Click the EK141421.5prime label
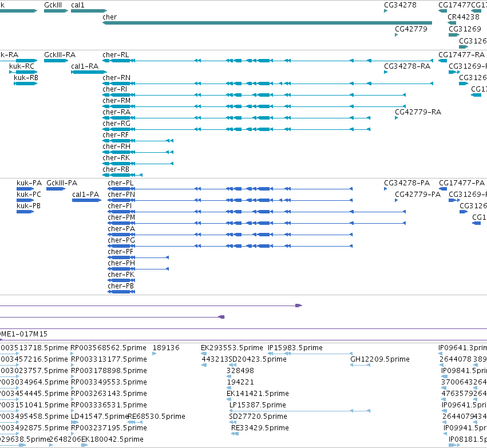The height and width of the screenshot is (448, 487). pos(258,394)
